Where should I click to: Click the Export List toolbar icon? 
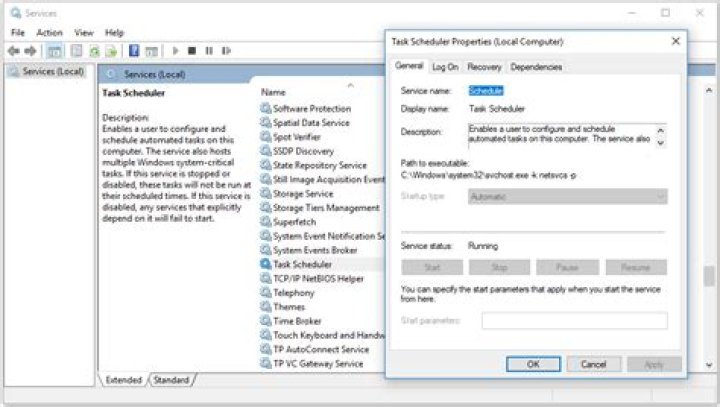click(111, 51)
